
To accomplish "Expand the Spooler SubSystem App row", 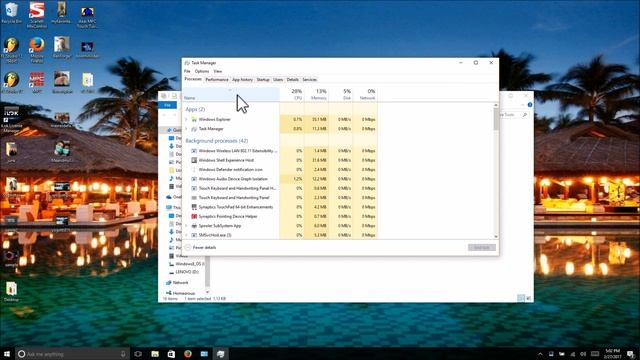I will pyautogui.click(x=187, y=226).
